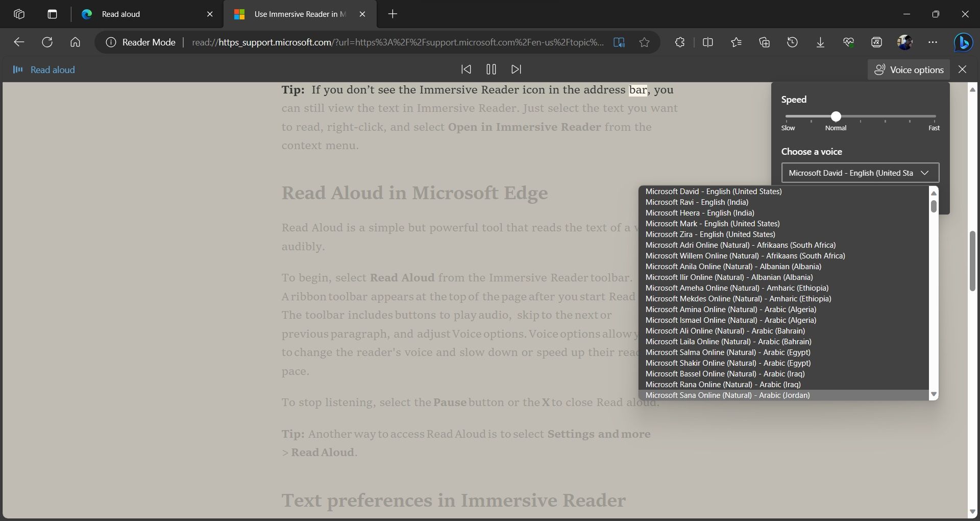The width and height of the screenshot is (980, 521).
Task: Set the Speed slider to Fast
Action: [x=934, y=117]
